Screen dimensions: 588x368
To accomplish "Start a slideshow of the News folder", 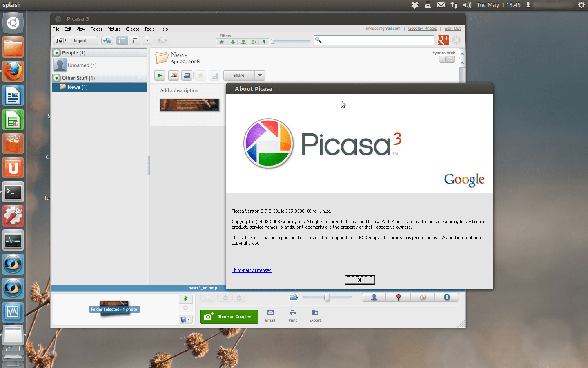I will pos(160,75).
